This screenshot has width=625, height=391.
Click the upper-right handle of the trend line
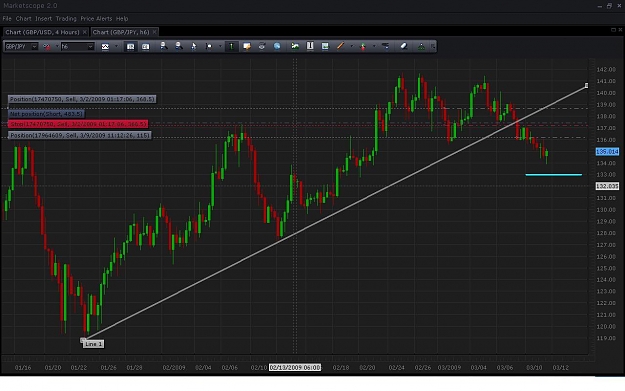click(586, 85)
